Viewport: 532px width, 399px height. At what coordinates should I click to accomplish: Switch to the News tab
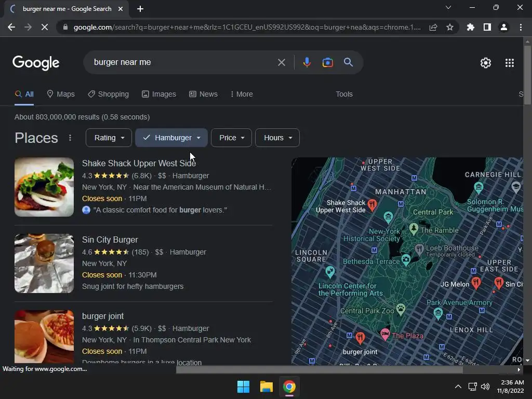click(x=203, y=95)
